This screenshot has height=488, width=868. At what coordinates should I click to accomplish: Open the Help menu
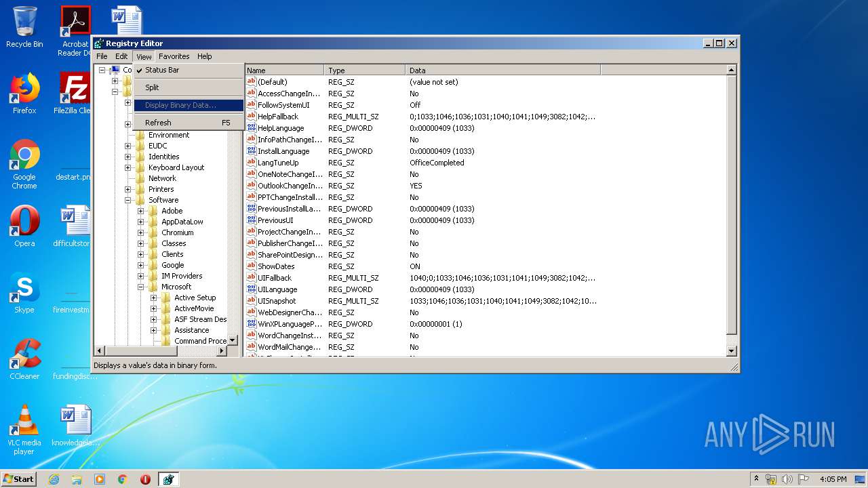pyautogui.click(x=205, y=56)
